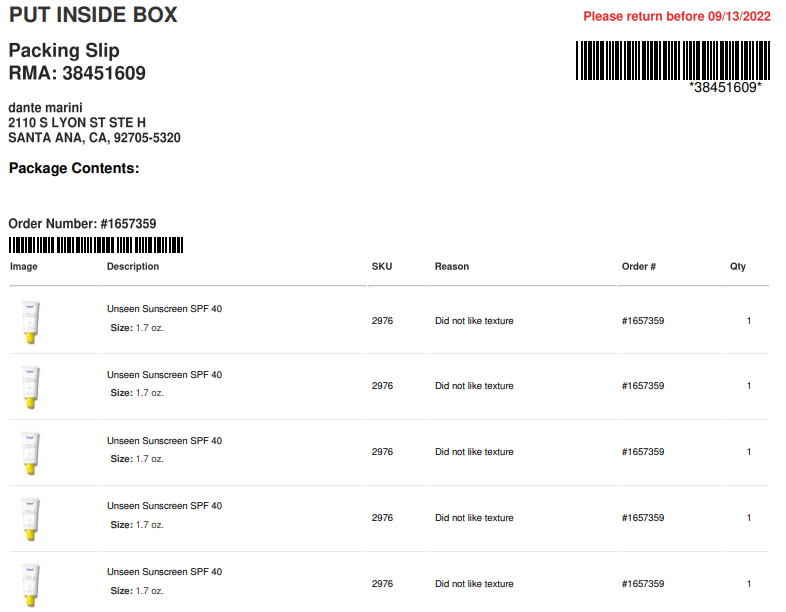Image resolution: width=786 pixels, height=612 pixels.
Task: Click the Package Contents heading
Action: [x=74, y=168]
